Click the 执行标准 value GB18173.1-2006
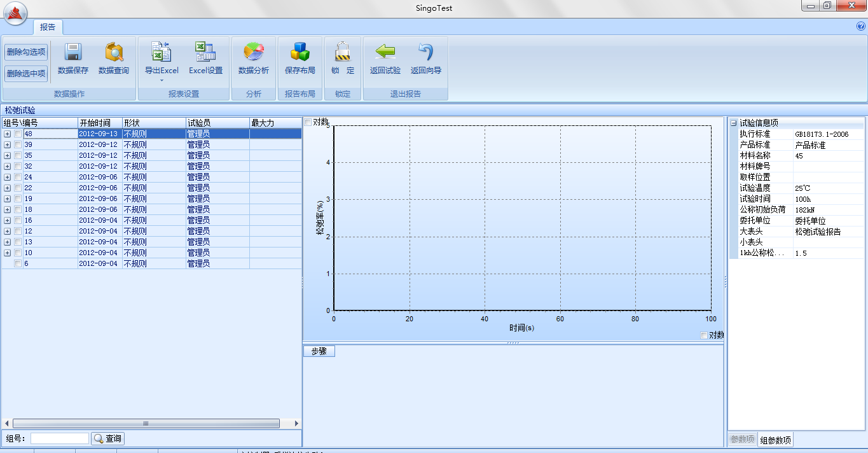 tap(829, 134)
